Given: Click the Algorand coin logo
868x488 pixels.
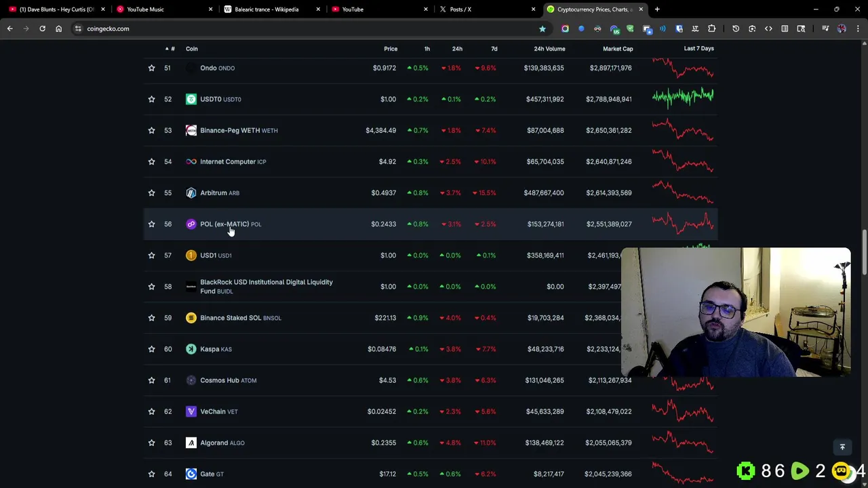Looking at the screenshot, I should coord(191,443).
